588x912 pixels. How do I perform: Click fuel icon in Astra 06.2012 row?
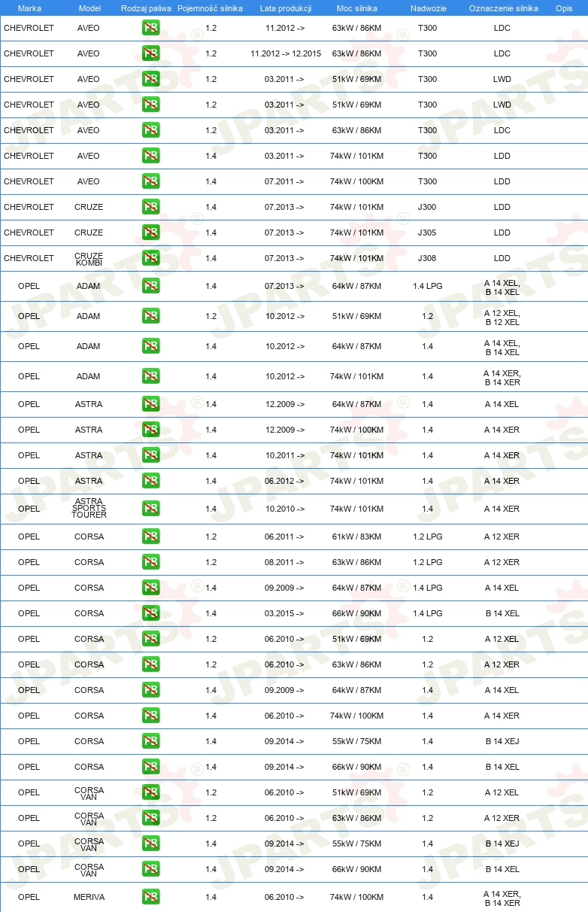[x=150, y=481]
